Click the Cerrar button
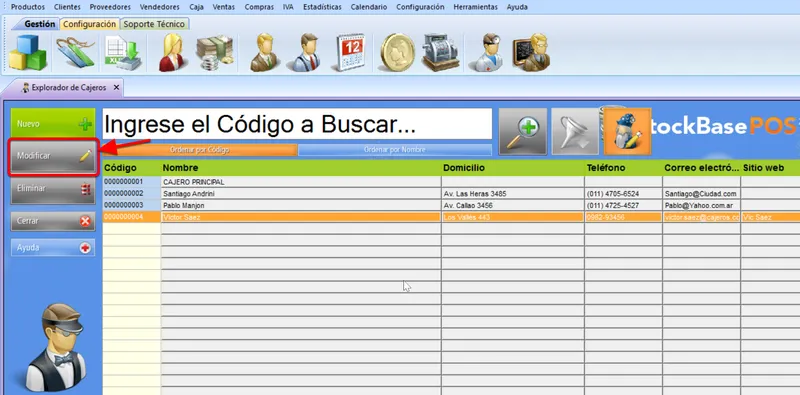 [x=53, y=221]
